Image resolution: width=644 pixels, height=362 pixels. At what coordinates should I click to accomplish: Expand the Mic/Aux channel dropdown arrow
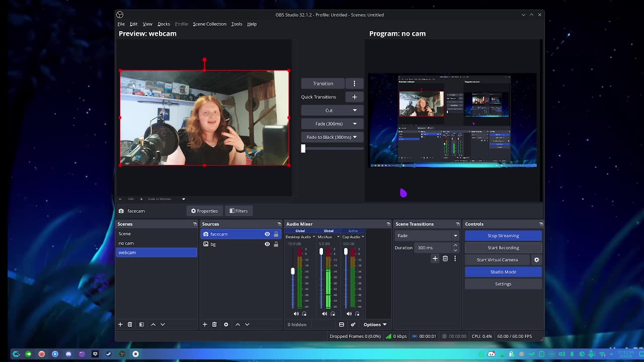[x=338, y=237]
